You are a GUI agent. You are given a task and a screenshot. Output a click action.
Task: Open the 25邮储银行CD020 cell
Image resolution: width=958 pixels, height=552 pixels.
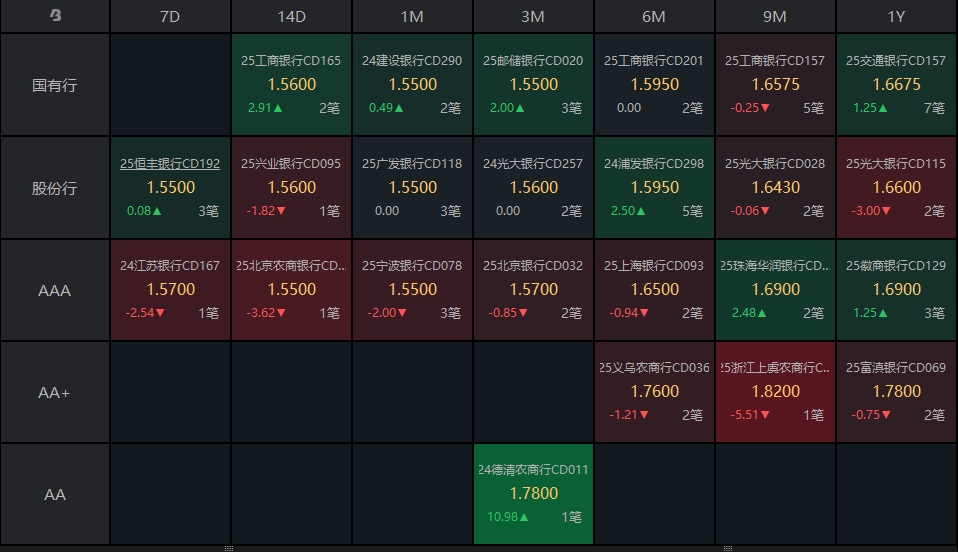[x=533, y=85]
